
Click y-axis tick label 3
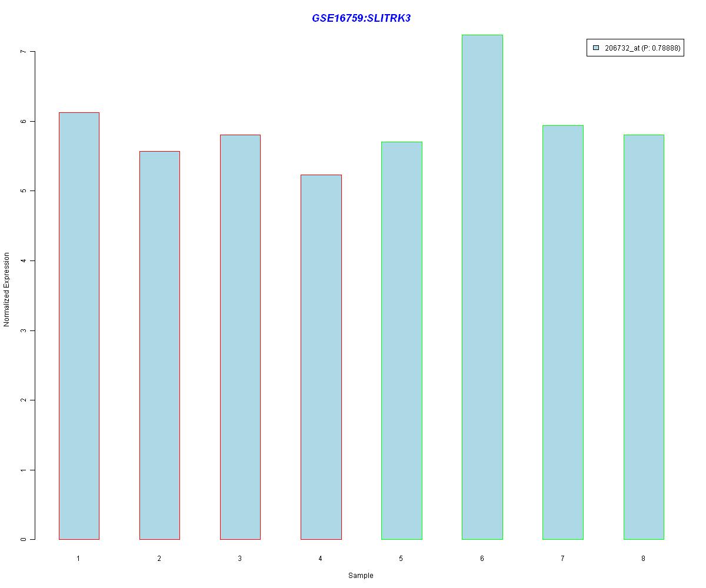(x=24, y=330)
